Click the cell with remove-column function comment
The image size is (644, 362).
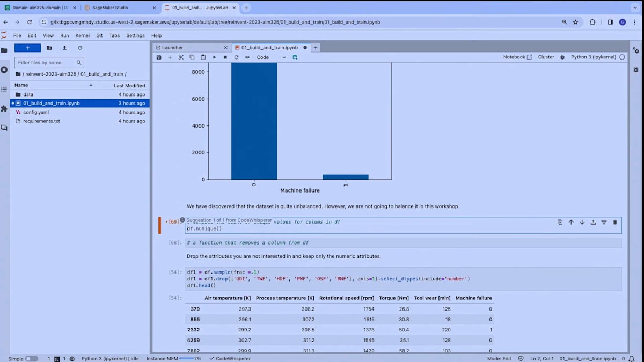pyautogui.click(x=403, y=243)
